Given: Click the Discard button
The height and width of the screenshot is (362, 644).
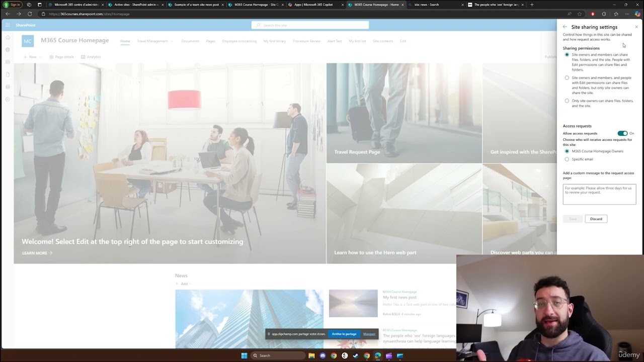Looking at the screenshot, I should (596, 219).
